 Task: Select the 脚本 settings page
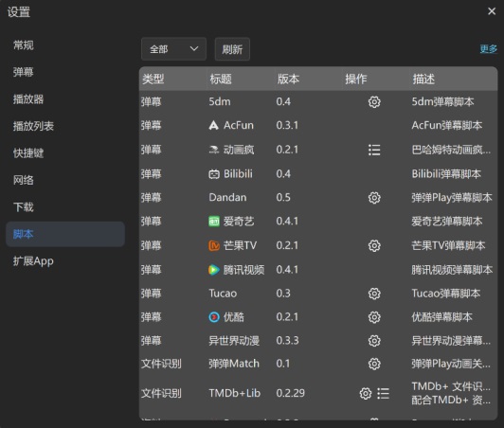point(65,234)
